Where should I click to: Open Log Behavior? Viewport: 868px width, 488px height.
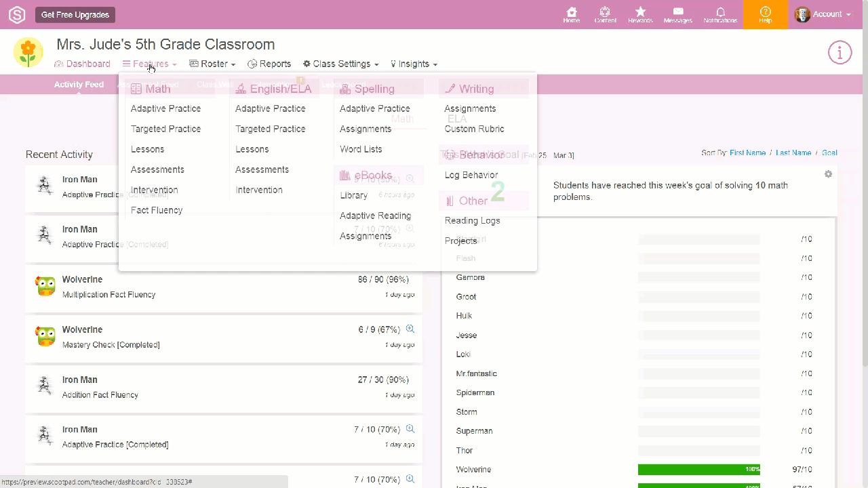coord(471,175)
